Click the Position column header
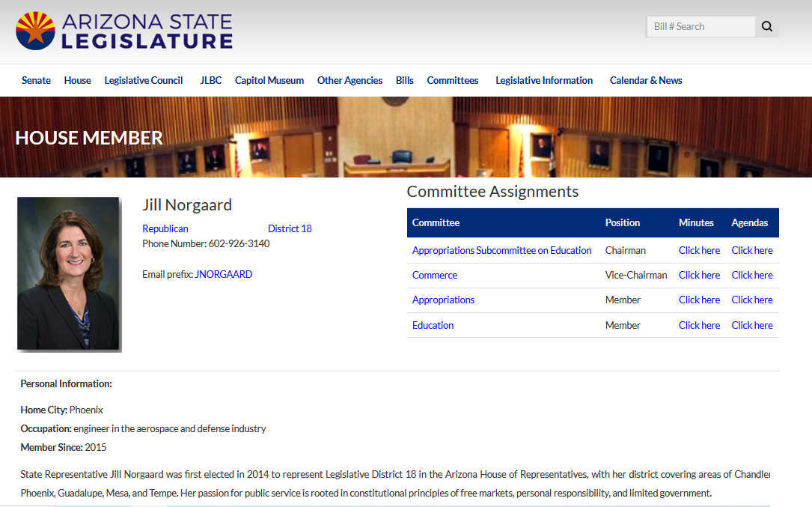 tap(623, 223)
